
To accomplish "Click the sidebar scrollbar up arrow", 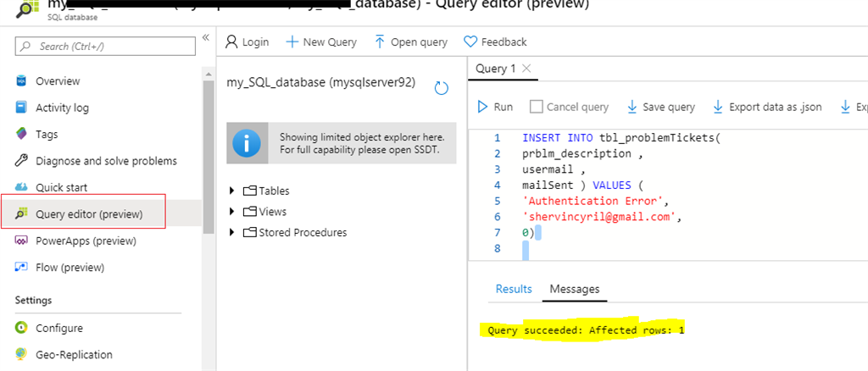I will coord(209,74).
